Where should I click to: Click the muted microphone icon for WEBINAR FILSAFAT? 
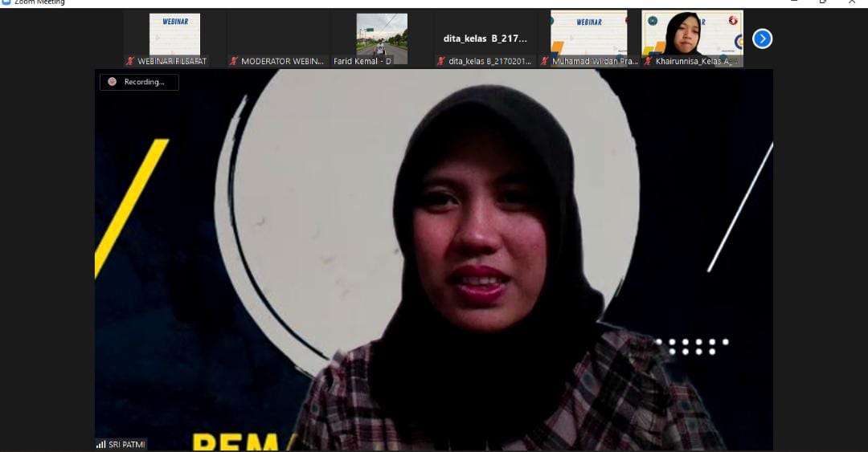tap(130, 61)
